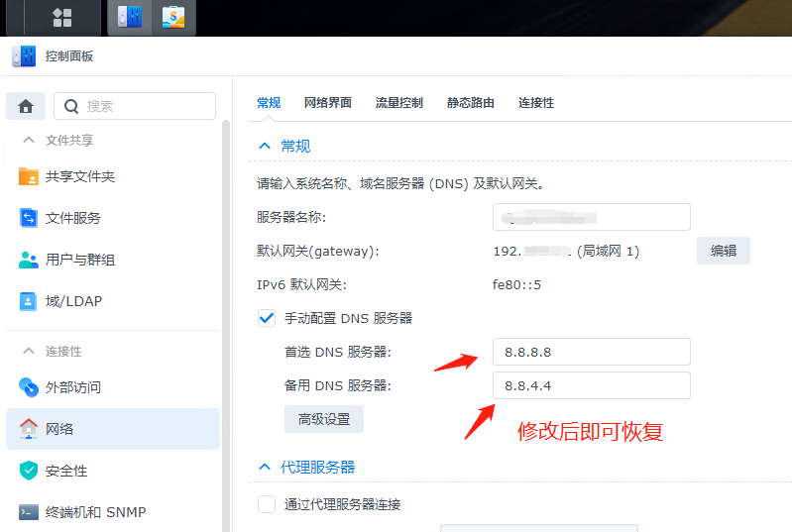
Task: Switch to the Network Interface tab
Action: [327, 103]
